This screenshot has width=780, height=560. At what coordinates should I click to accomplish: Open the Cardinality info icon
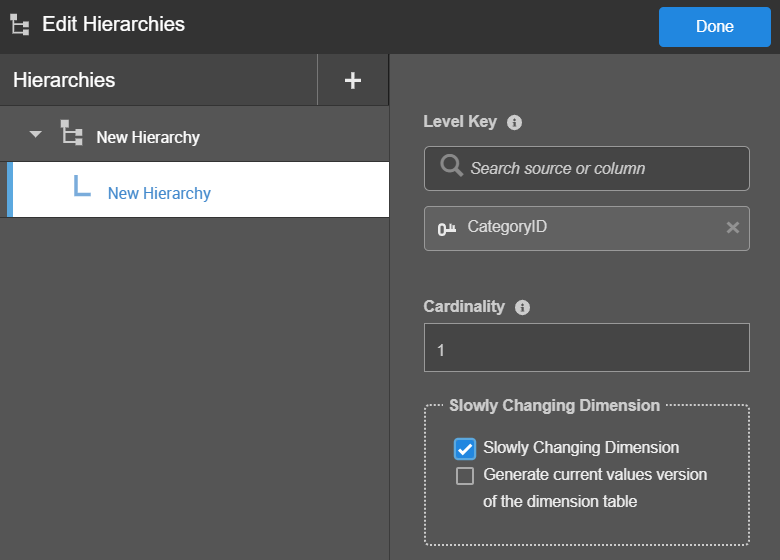[522, 307]
